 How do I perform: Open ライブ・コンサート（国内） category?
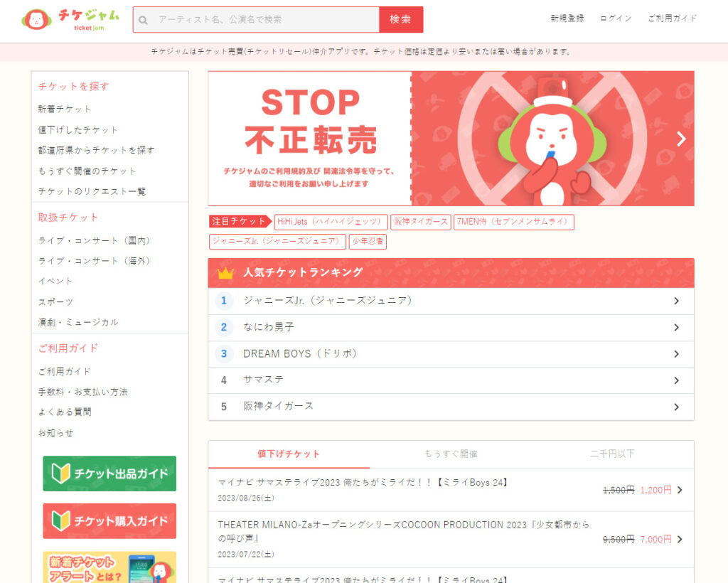point(94,240)
